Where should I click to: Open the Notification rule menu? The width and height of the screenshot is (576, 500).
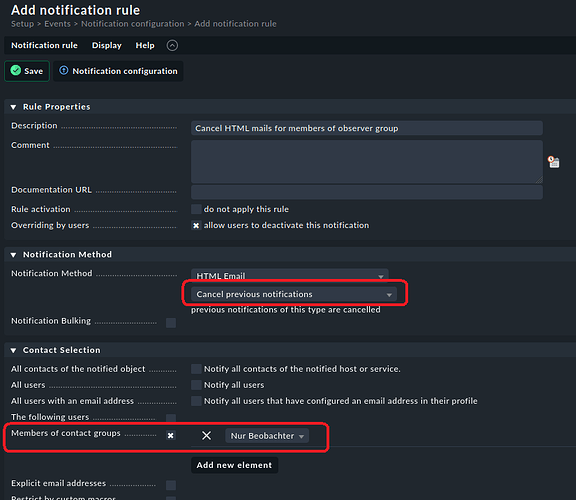tap(44, 45)
